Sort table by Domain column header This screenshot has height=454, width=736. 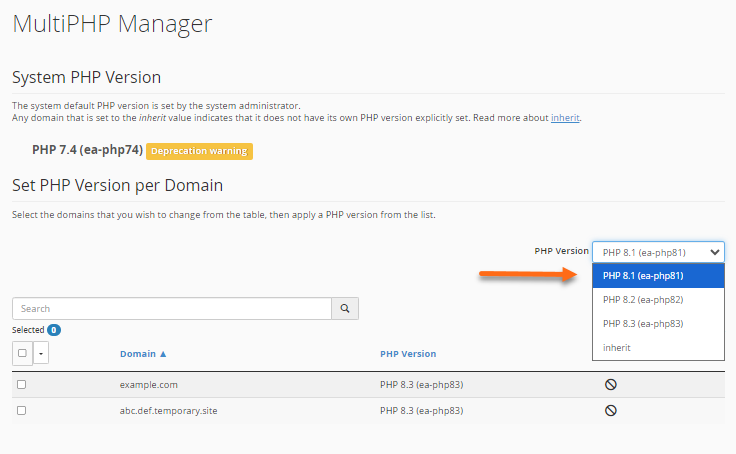pyautogui.click(x=143, y=354)
